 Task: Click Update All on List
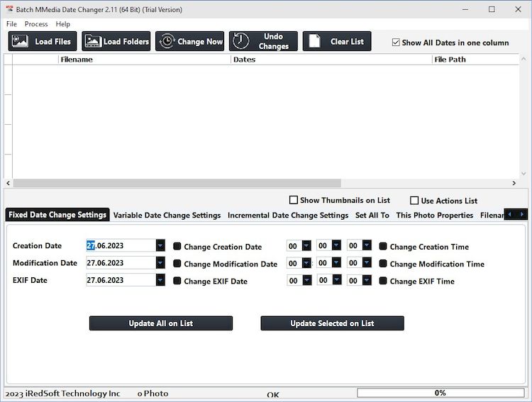point(161,323)
